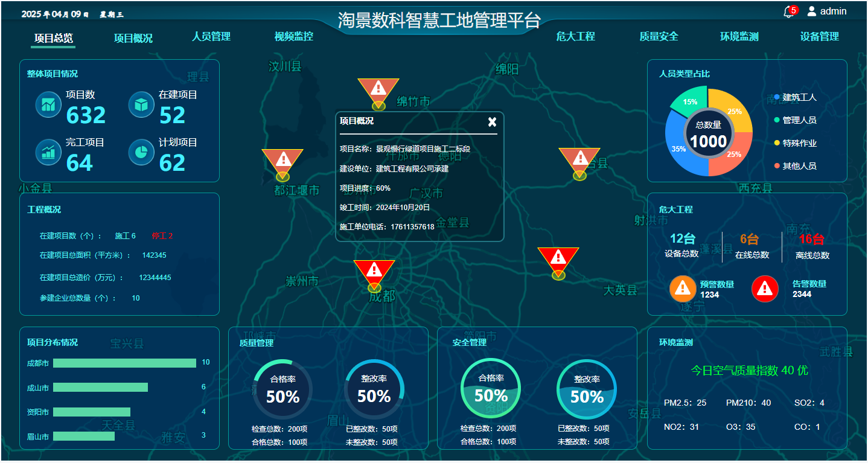Click the 总数量 1000 pie center
Screen dimensions: 868x463
pos(709,134)
